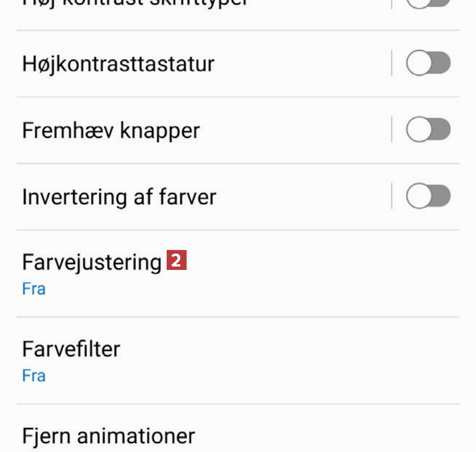This screenshot has width=476, height=452.
Task: Enable the Fremhæv knapper switch
Action: coord(428,130)
